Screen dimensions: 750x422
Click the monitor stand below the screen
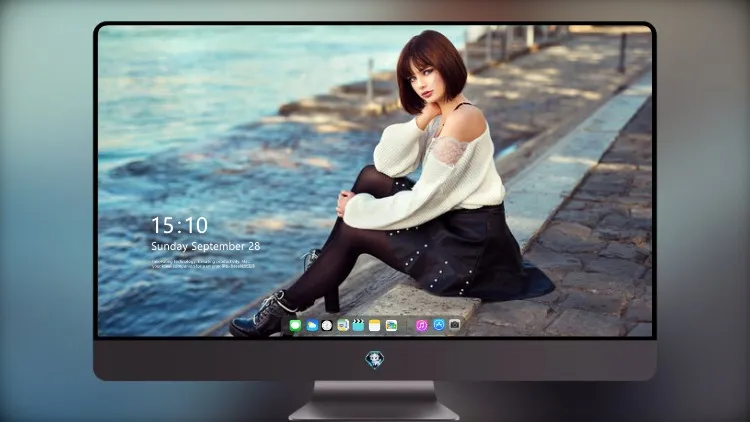(x=374, y=400)
